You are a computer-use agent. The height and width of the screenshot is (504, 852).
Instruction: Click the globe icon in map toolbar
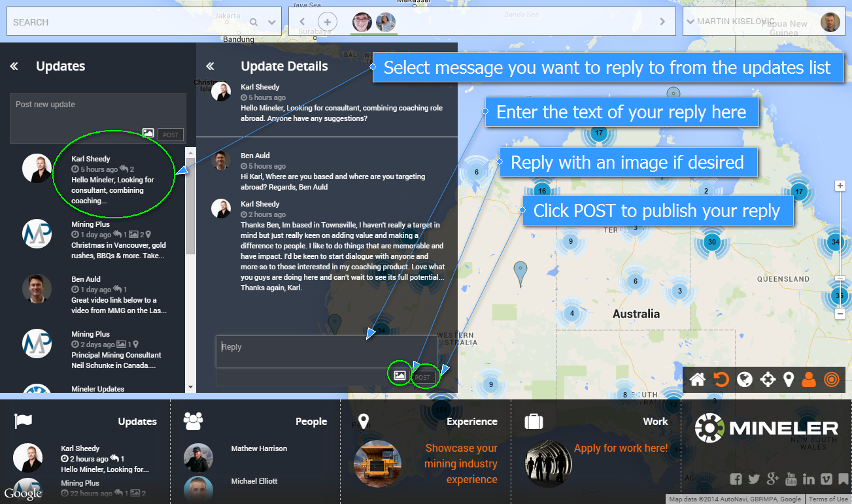(x=745, y=380)
